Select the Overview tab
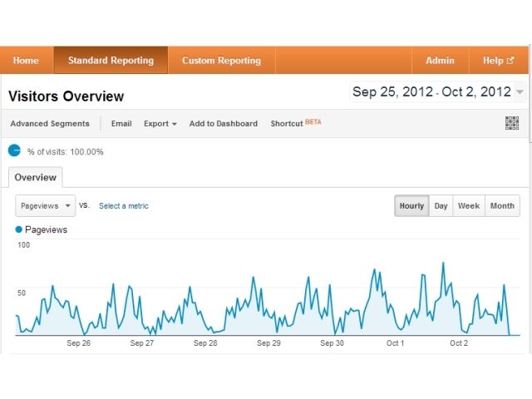Viewport: 532px width, 399px height. (35, 178)
